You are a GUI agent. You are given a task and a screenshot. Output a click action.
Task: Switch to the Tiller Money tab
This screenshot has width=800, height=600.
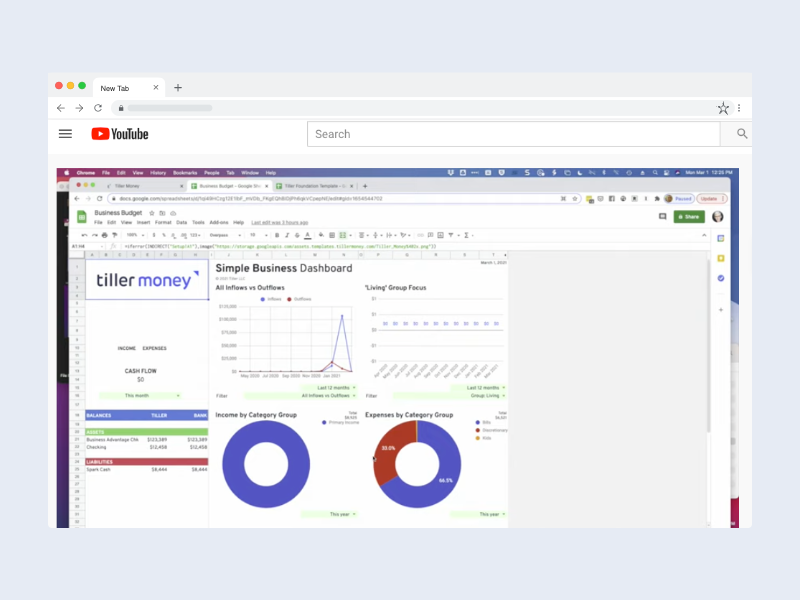click(x=145, y=186)
